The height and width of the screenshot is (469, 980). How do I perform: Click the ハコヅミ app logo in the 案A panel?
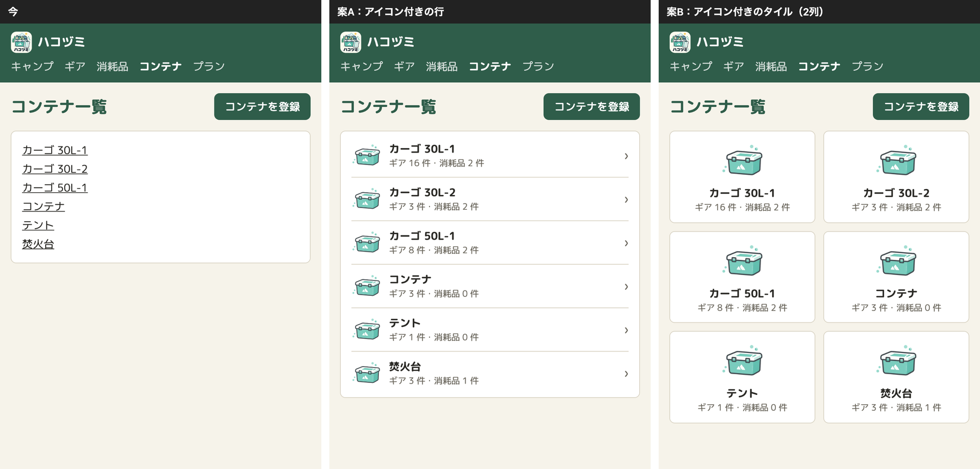tap(351, 42)
